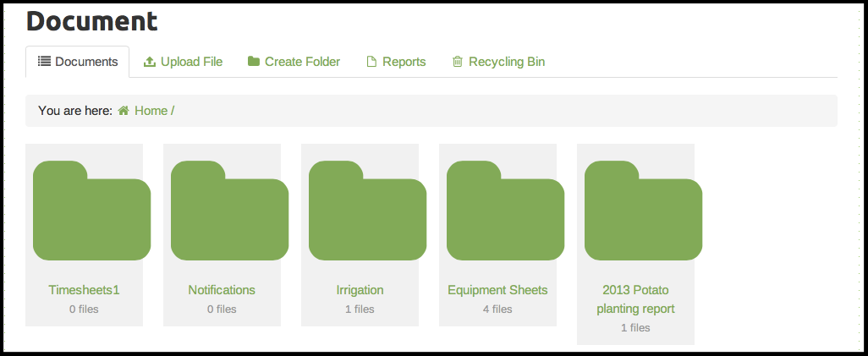Open the 2013 Potato planting report folder icon

[643, 211]
